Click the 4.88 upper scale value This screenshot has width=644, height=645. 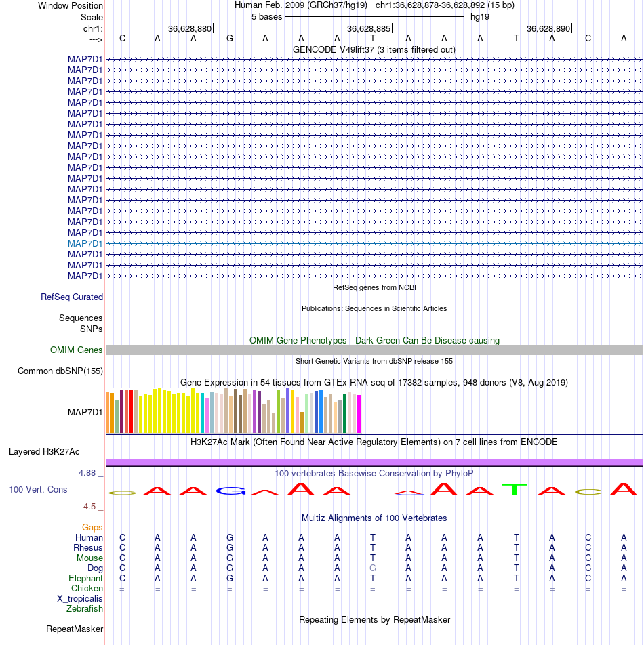point(87,473)
